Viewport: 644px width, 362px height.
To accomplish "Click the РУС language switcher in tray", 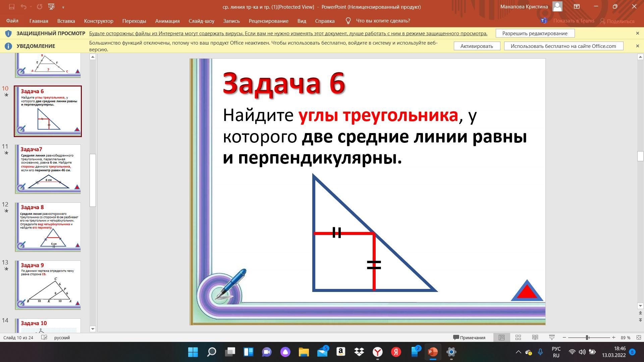I will (556, 352).
